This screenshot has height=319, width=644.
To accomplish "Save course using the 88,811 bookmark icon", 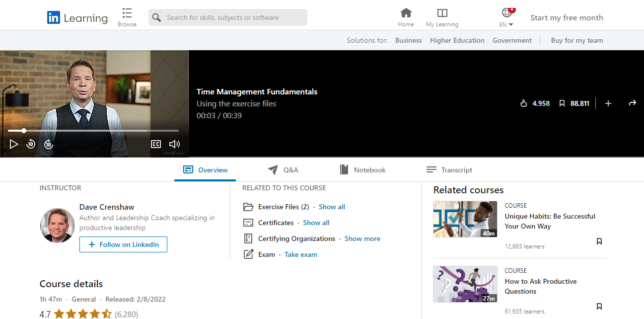I will click(562, 103).
